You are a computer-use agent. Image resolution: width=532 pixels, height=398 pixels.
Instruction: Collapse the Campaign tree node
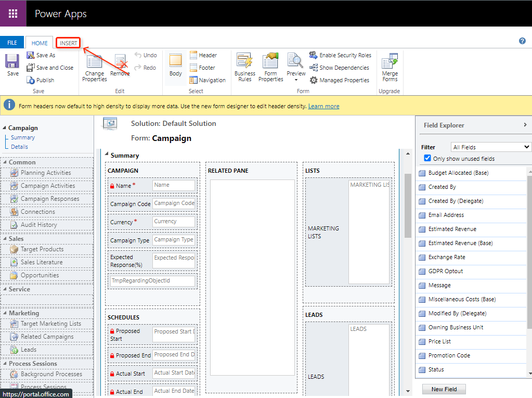[x=4, y=127]
